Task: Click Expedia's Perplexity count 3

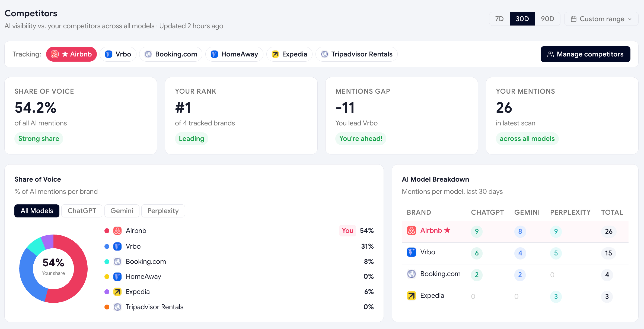Action: tap(556, 297)
